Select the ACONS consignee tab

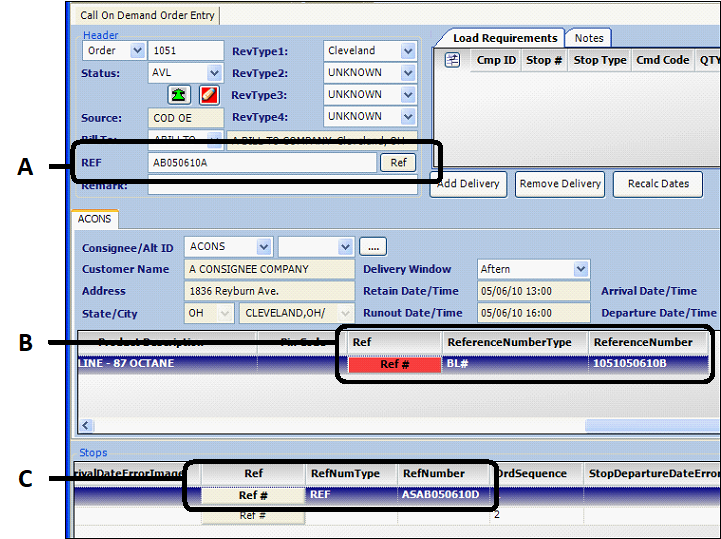coord(94,219)
